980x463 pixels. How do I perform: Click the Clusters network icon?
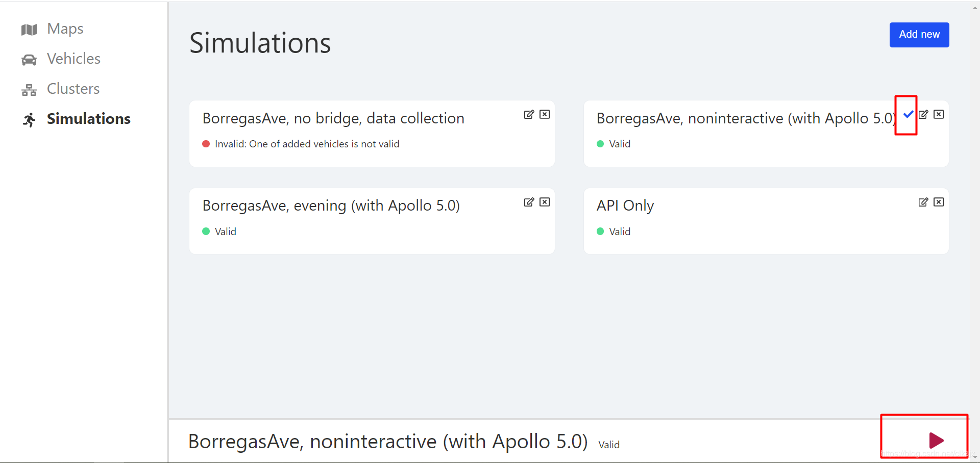coord(29,90)
